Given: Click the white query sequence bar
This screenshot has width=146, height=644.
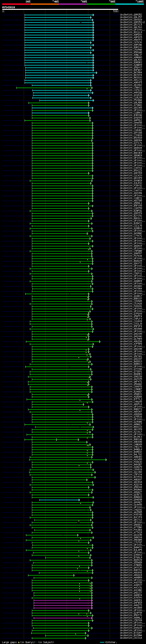Looking at the screenshot, I should (x=60, y=10).
